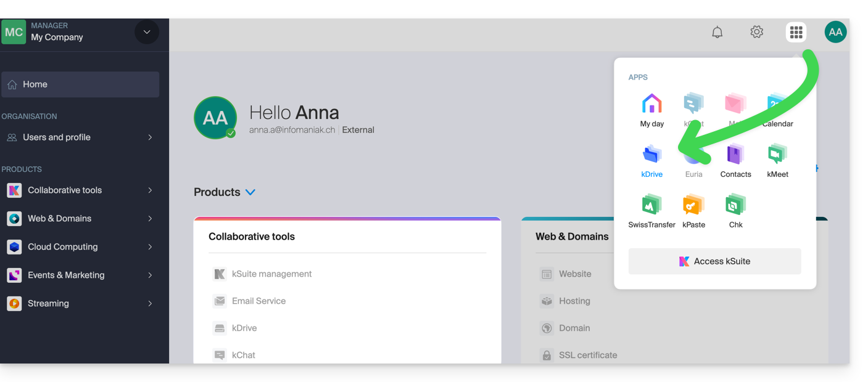Launch My day from apps panel
This screenshot has height=382, width=868.
tap(651, 104)
